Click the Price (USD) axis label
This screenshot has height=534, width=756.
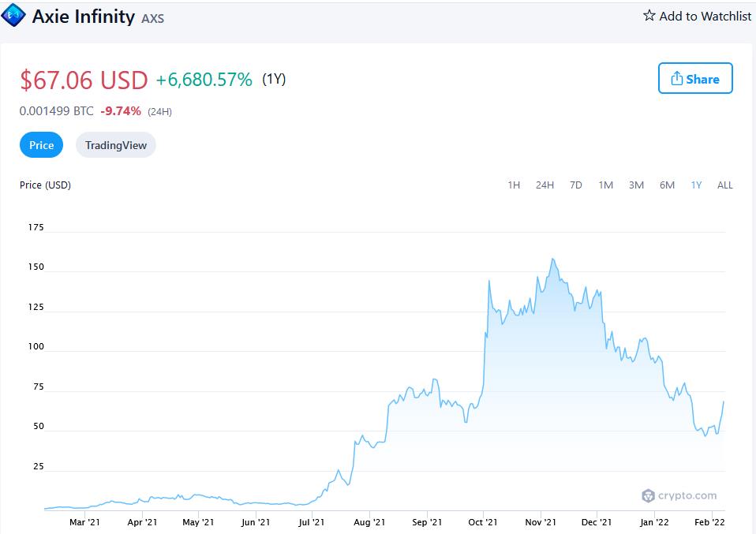(x=45, y=185)
